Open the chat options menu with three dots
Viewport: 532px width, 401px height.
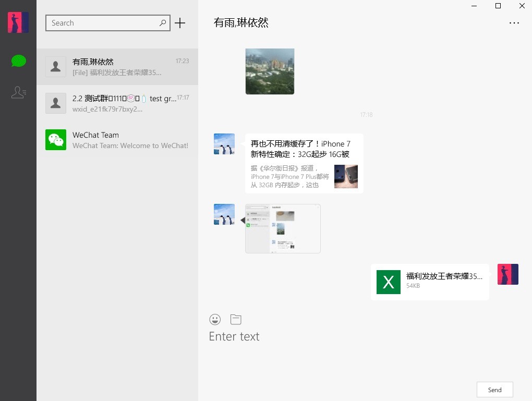point(514,22)
